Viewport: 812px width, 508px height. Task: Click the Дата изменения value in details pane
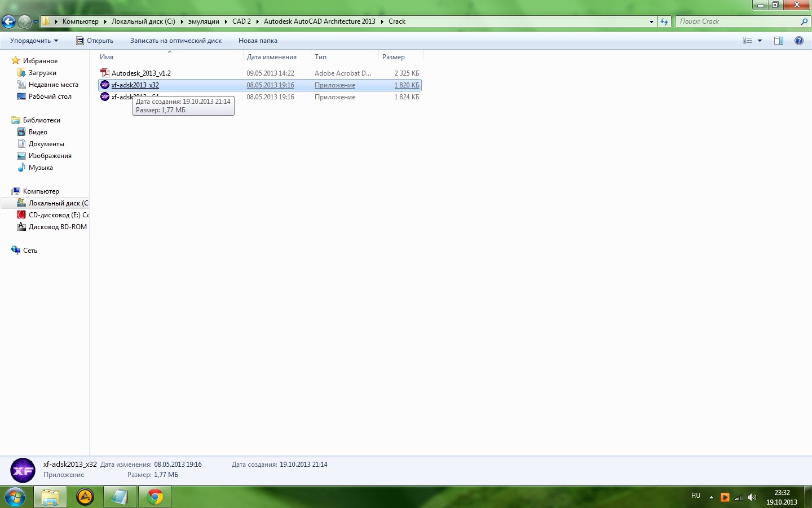click(178, 465)
